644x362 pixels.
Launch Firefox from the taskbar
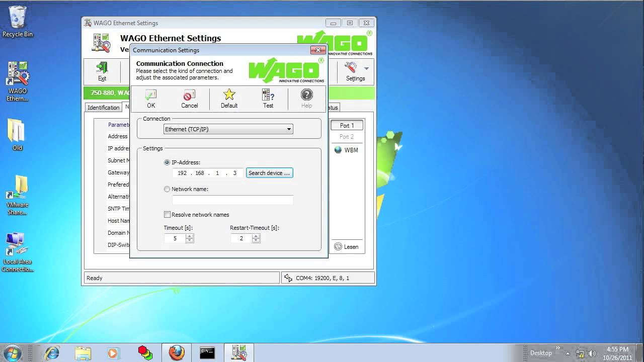pyautogui.click(x=176, y=352)
